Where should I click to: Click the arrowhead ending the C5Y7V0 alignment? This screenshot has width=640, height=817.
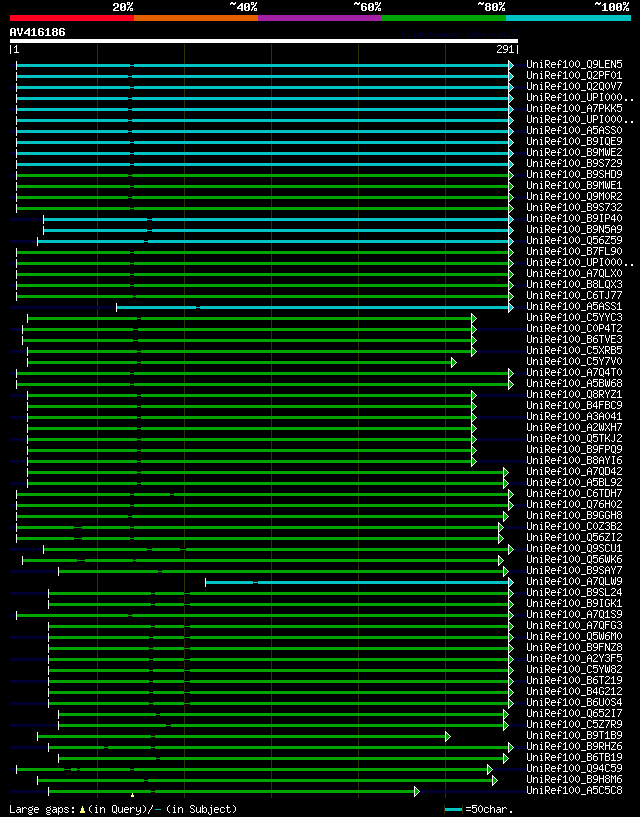pos(454,362)
